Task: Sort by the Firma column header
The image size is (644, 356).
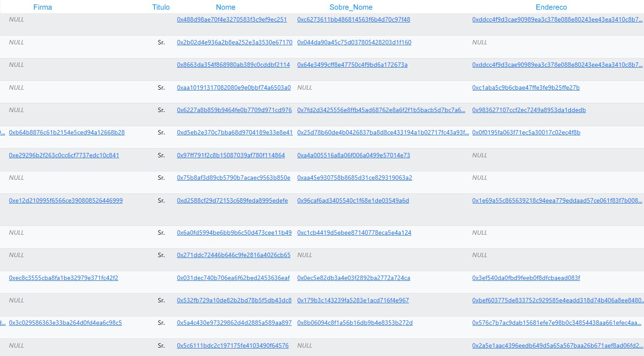Action: (43, 7)
